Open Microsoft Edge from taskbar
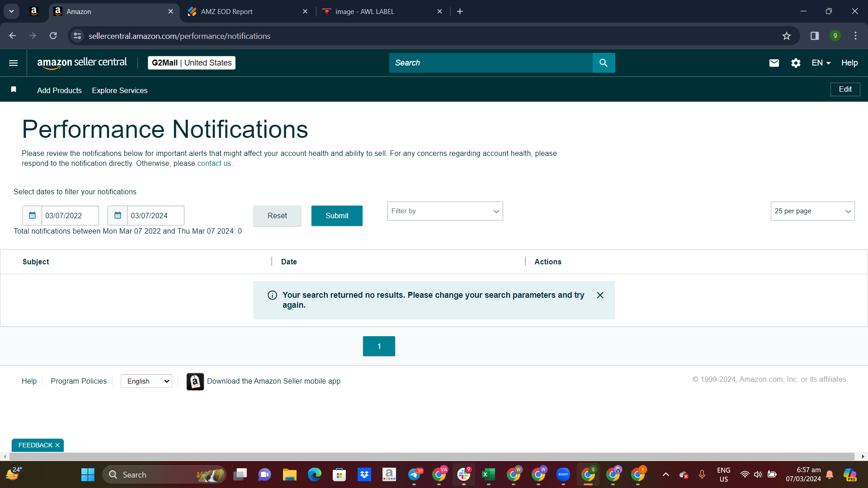This screenshot has height=488, width=868. coord(314,474)
